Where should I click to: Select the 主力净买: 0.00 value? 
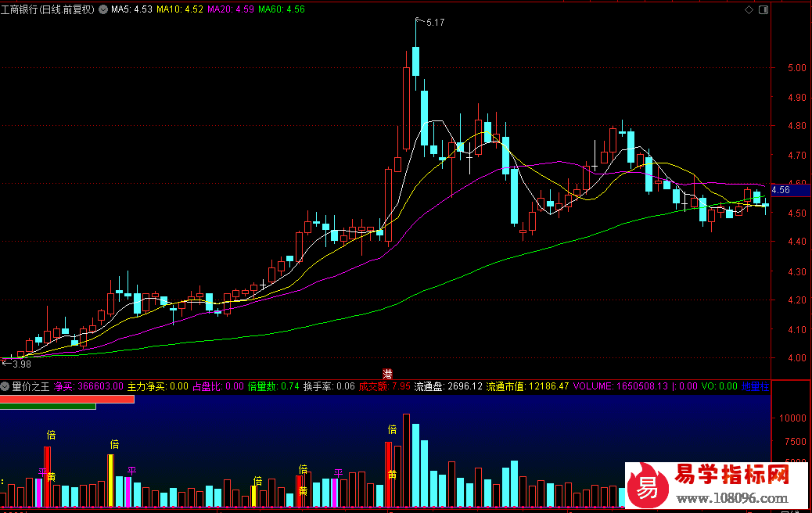point(158,386)
